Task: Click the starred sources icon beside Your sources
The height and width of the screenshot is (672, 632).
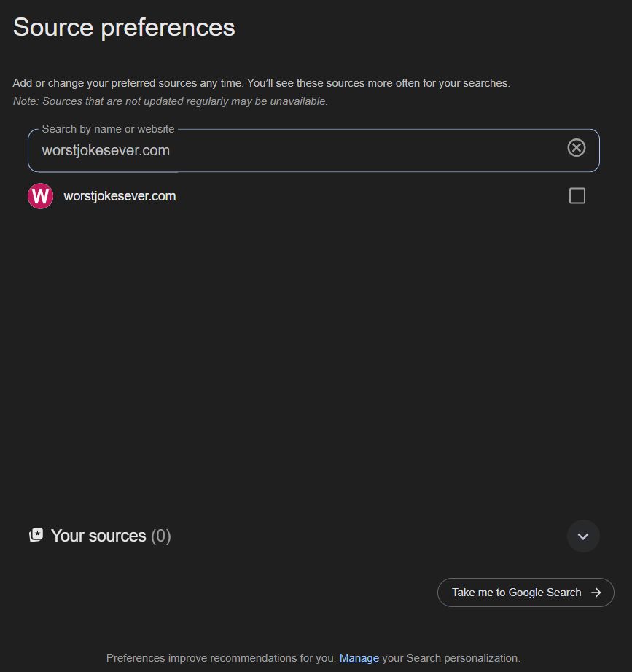Action: click(x=36, y=536)
